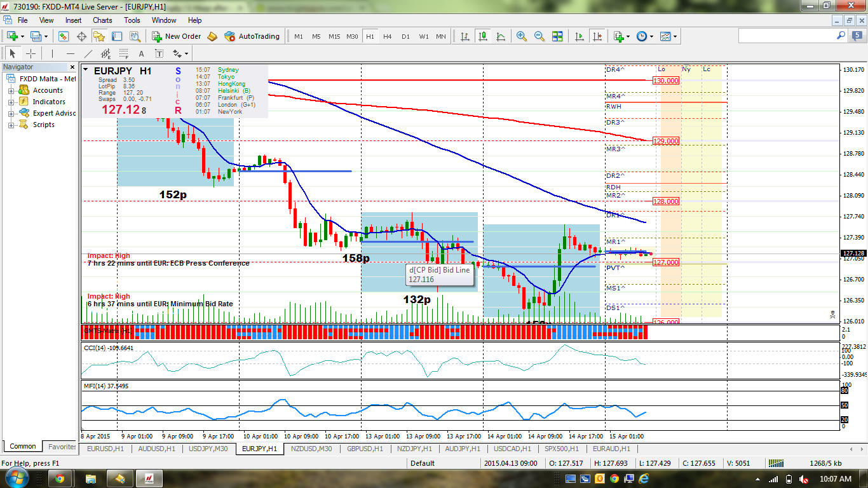Zoom out of the chart

tap(539, 36)
